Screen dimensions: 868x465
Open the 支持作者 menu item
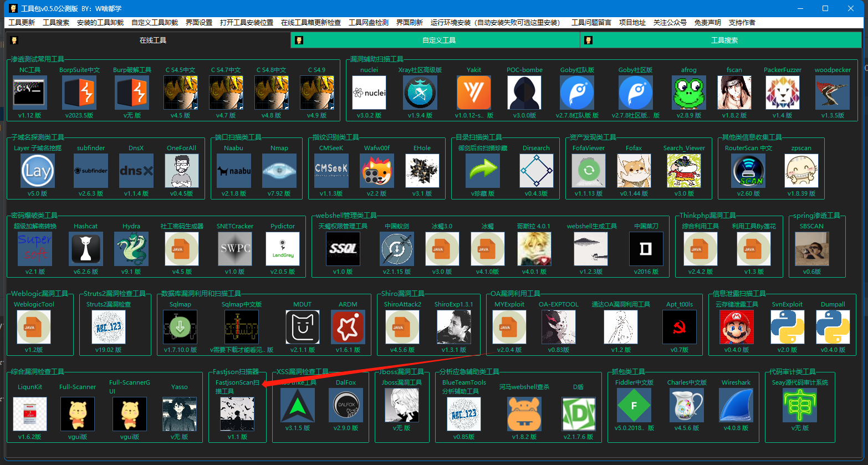click(742, 22)
